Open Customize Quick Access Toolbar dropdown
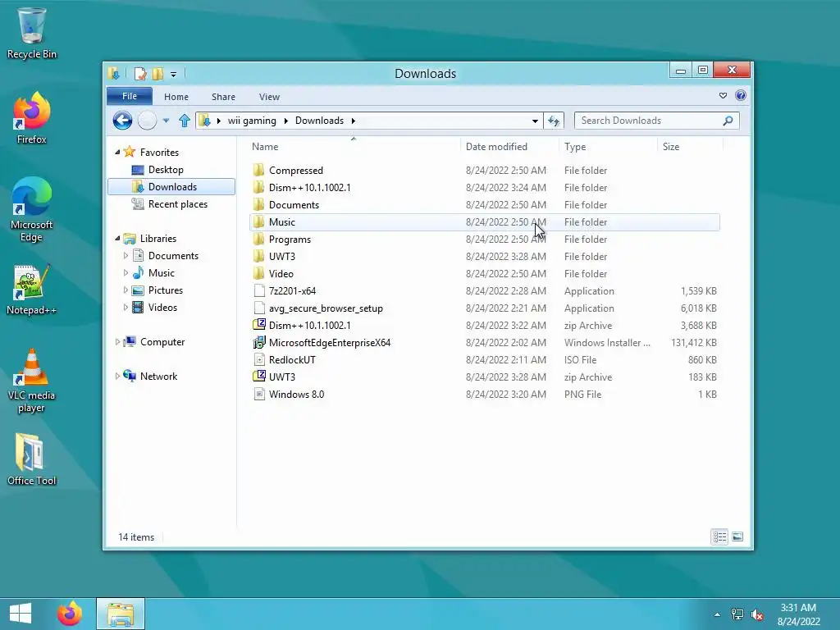The image size is (840, 630). click(x=174, y=75)
